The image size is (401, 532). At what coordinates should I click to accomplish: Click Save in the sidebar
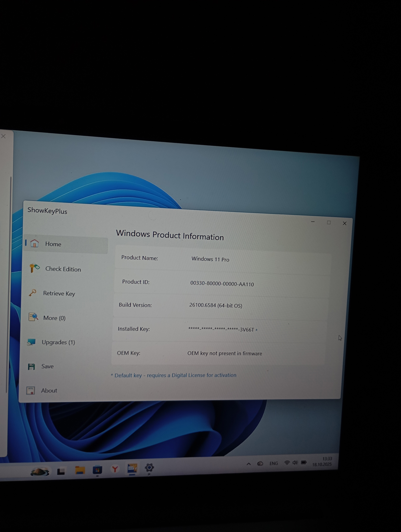pyautogui.click(x=47, y=366)
